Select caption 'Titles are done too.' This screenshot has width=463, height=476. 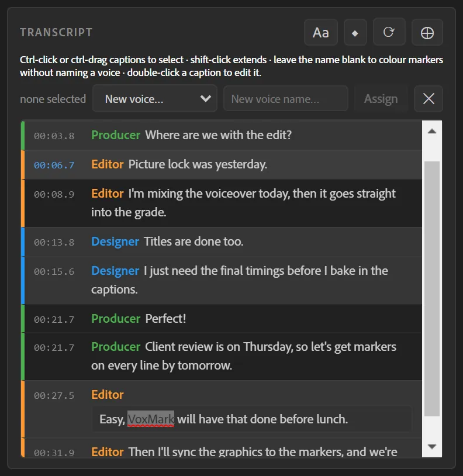194,242
